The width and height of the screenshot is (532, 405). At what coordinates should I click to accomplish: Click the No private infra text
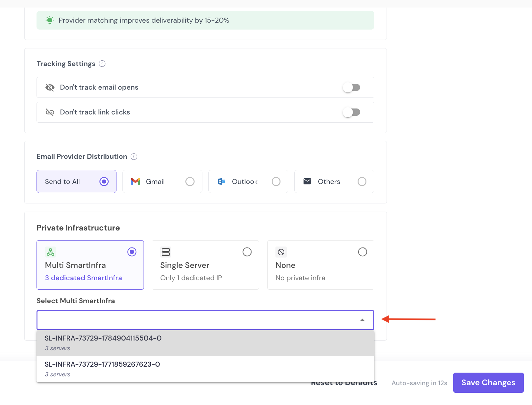coord(300,278)
